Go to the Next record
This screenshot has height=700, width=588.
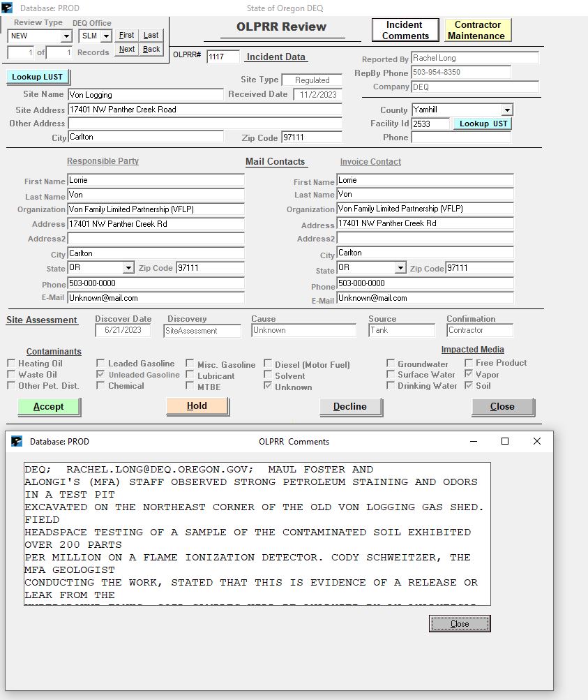click(127, 50)
